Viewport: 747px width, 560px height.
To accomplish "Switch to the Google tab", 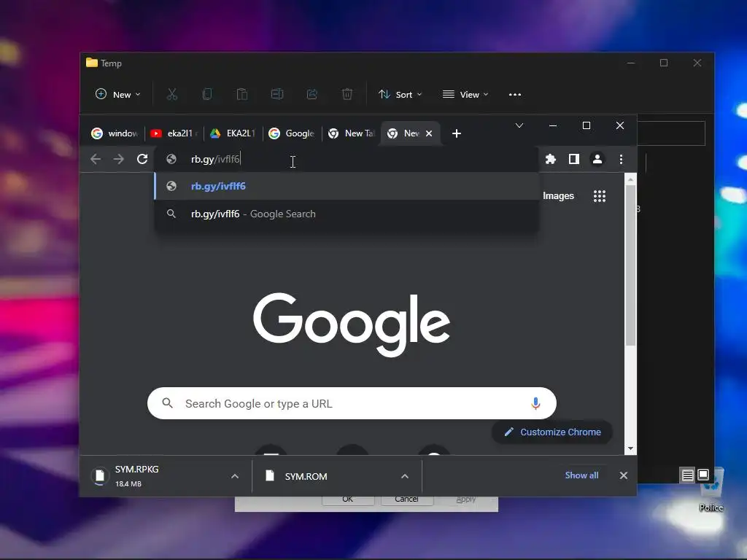I will point(292,133).
